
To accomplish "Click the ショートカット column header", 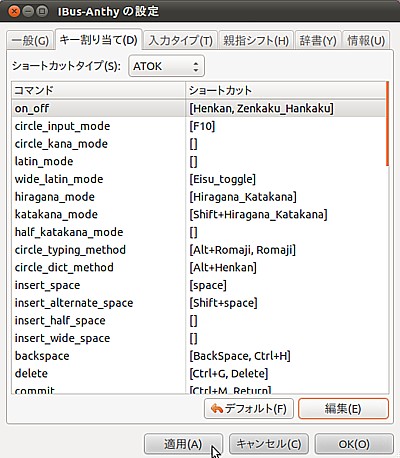I will coord(285,90).
